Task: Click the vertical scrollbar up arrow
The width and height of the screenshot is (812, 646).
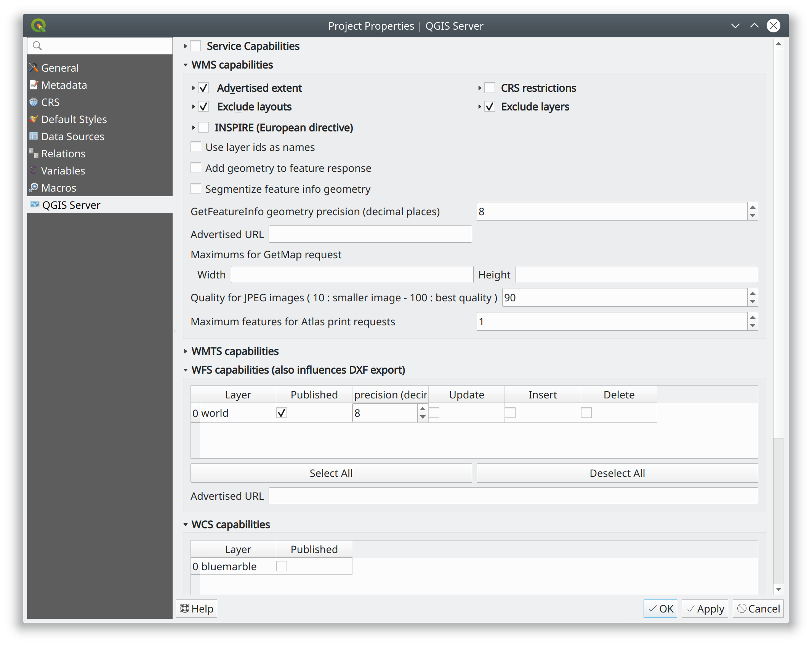Action: coord(778,44)
